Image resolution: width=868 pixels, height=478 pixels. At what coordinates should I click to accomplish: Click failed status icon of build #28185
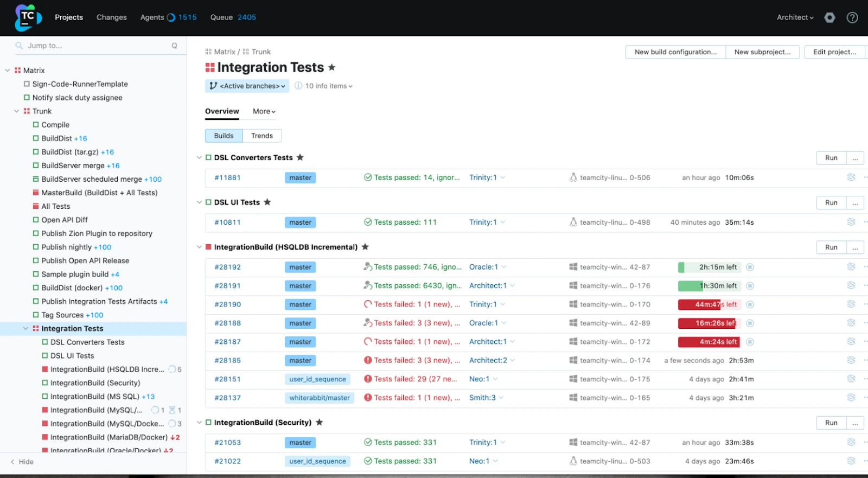coord(368,360)
